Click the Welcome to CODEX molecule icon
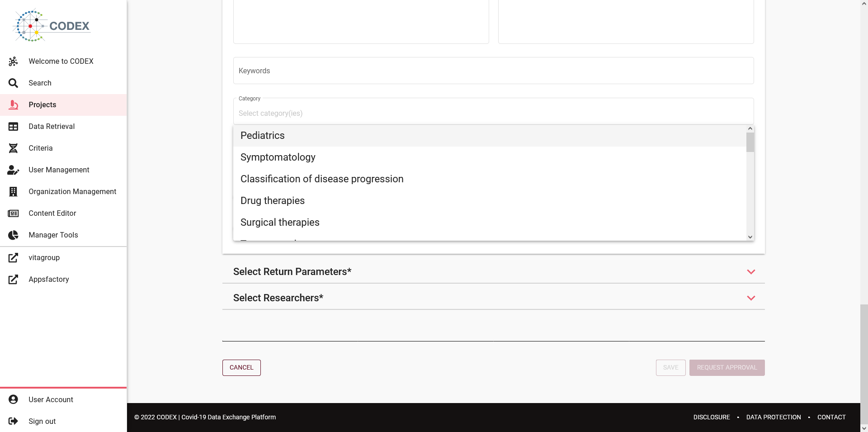This screenshot has width=868, height=432. (13, 61)
